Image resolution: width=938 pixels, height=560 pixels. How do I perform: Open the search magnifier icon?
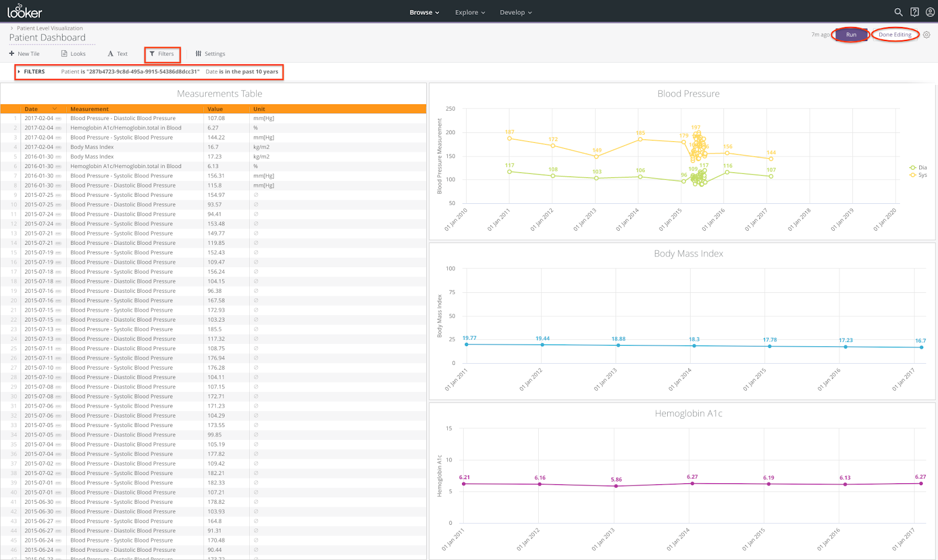(898, 12)
